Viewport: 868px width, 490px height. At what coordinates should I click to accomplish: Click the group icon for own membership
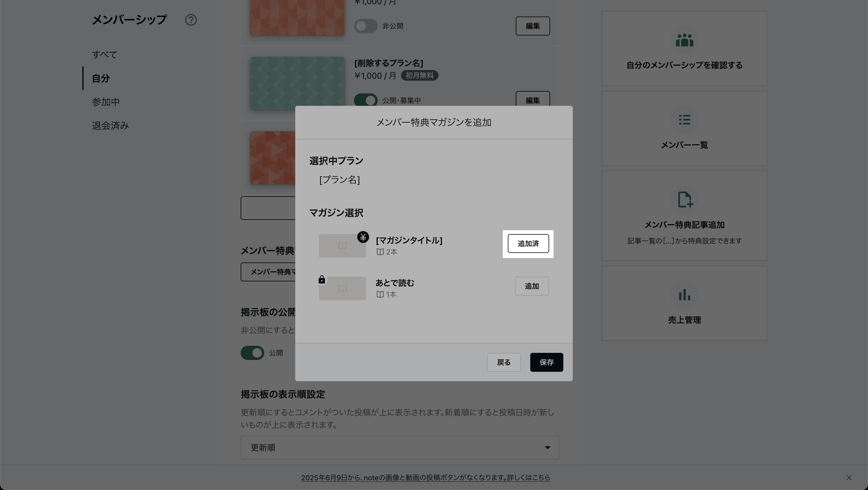pos(684,40)
